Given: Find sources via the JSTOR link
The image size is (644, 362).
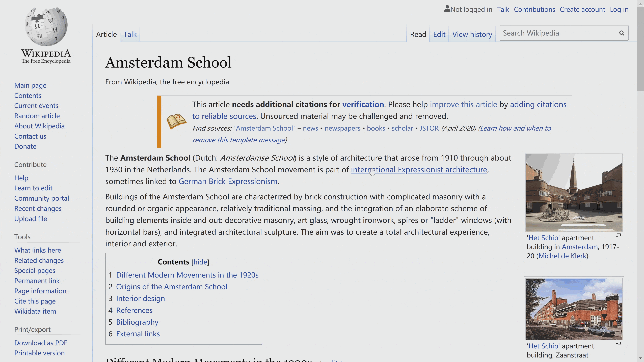Looking at the screenshot, I should tap(429, 128).
